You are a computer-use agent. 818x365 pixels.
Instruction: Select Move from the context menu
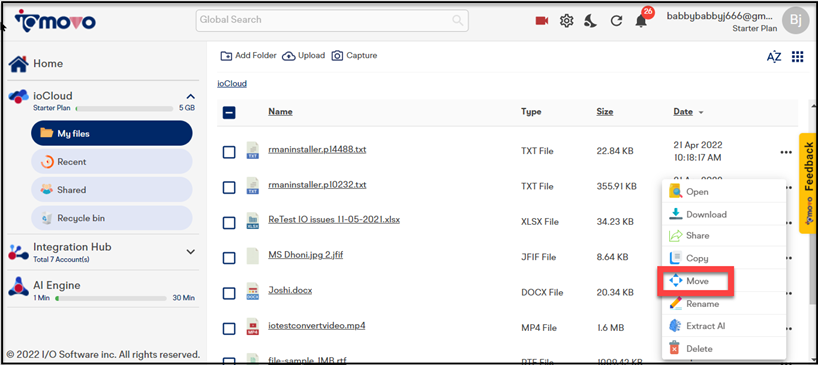(x=696, y=281)
